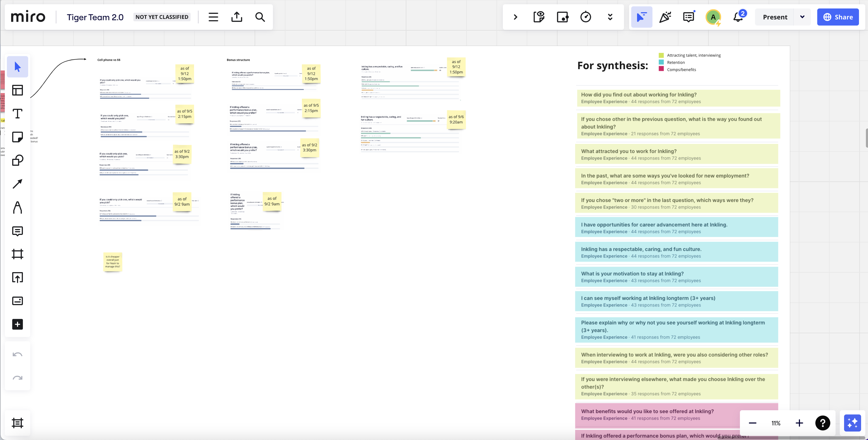This screenshot has width=868, height=440.
Task: Start the timer tool
Action: point(586,17)
